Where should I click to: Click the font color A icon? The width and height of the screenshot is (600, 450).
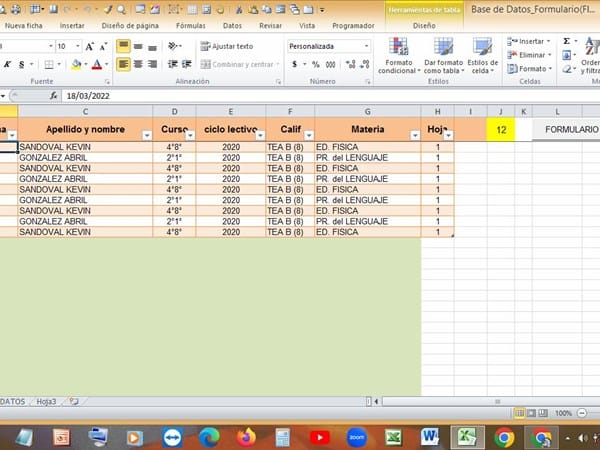98,64
